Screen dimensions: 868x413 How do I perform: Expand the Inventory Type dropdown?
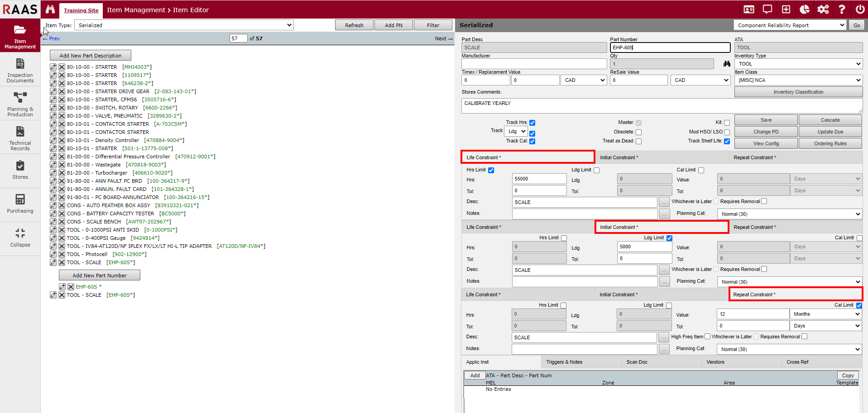coord(798,64)
